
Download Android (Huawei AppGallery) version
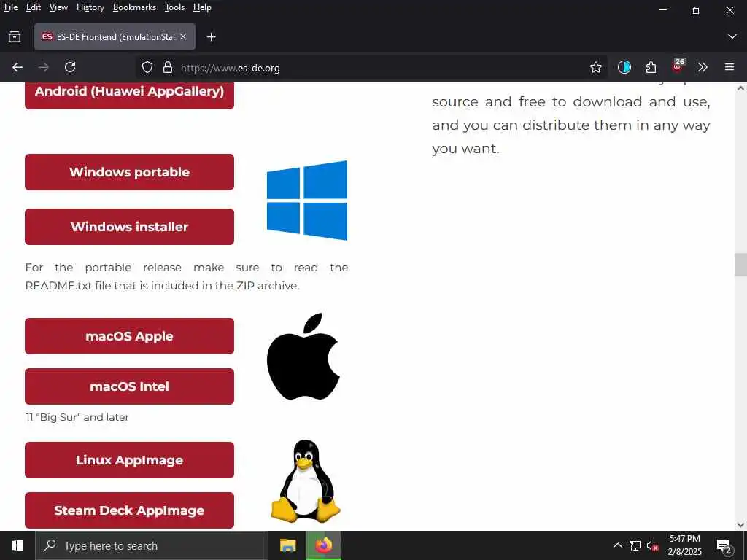pos(129,94)
